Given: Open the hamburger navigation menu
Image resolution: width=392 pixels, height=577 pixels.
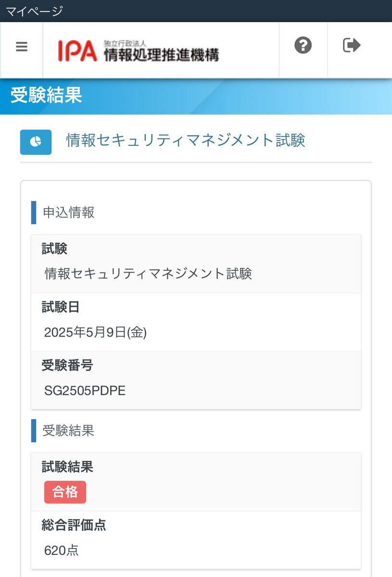Looking at the screenshot, I should [22, 47].
